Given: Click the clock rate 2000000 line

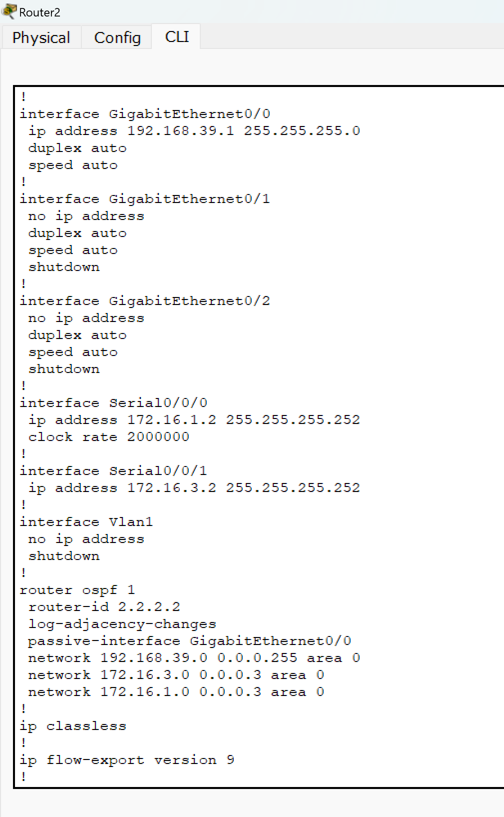Looking at the screenshot, I should (x=109, y=437).
